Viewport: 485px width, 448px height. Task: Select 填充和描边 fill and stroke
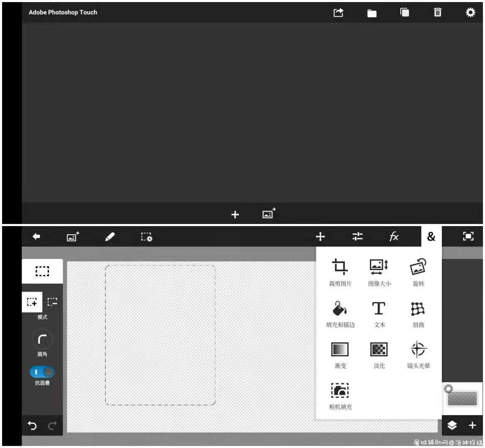tap(340, 314)
